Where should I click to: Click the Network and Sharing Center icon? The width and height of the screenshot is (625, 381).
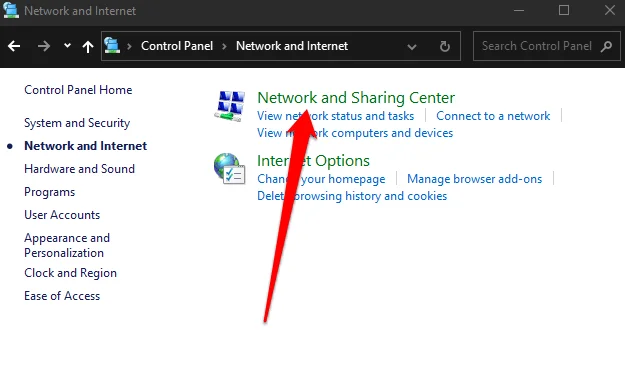[230, 106]
